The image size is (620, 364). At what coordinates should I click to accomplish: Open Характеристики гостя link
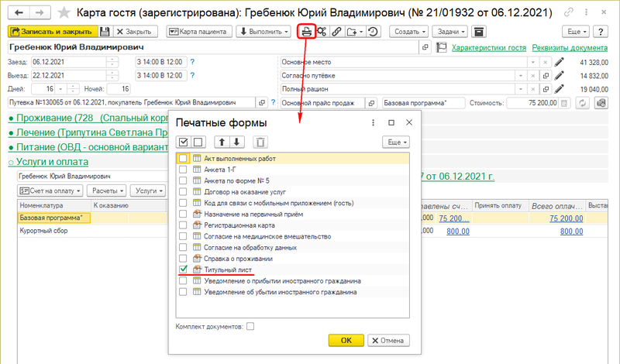489,48
